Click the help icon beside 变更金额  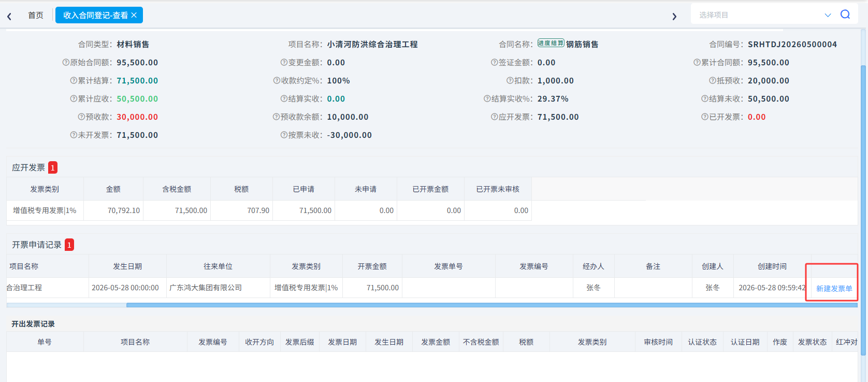point(284,62)
